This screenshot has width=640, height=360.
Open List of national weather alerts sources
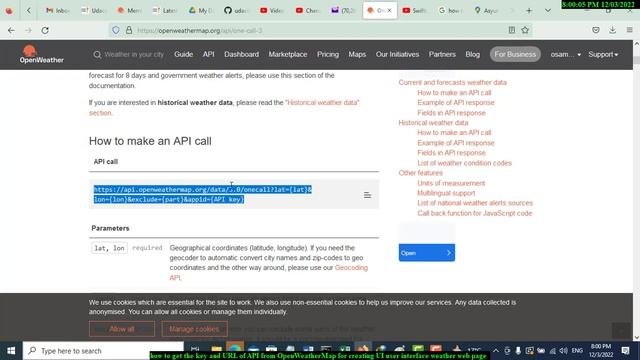tap(475, 203)
